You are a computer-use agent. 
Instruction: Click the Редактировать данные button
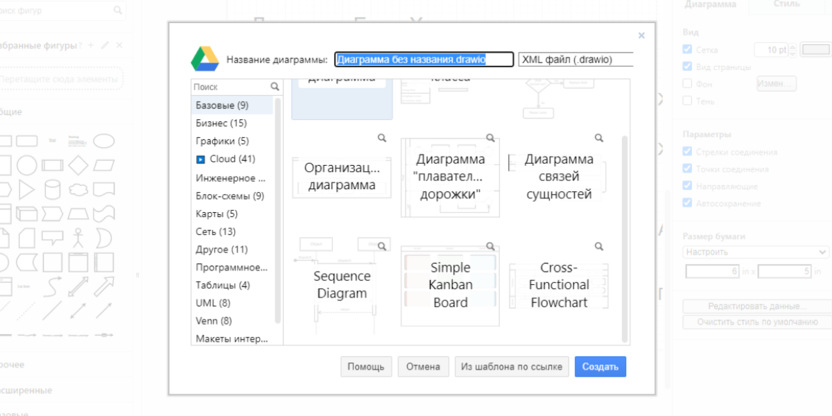click(757, 306)
